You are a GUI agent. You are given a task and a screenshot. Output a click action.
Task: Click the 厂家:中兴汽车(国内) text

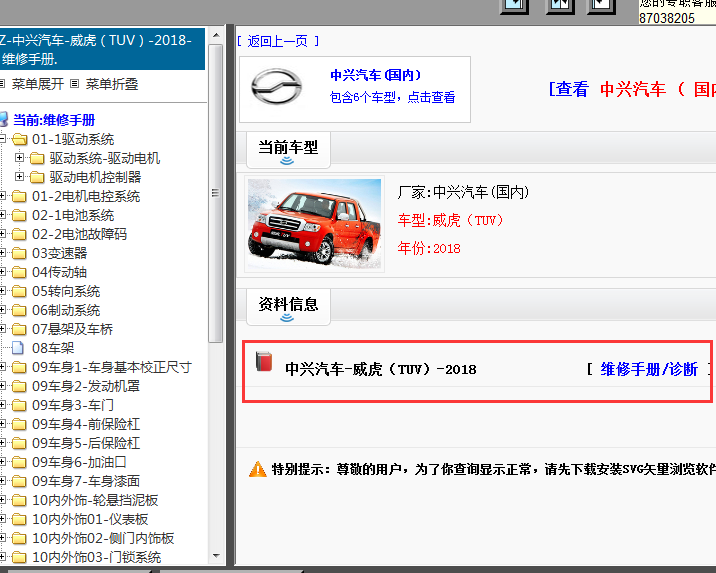click(463, 192)
